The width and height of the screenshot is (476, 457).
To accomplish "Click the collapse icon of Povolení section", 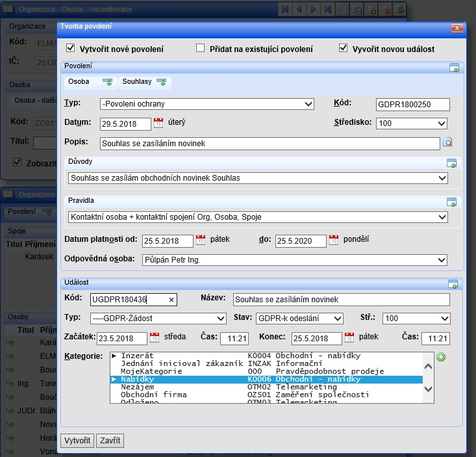I will (454, 68).
